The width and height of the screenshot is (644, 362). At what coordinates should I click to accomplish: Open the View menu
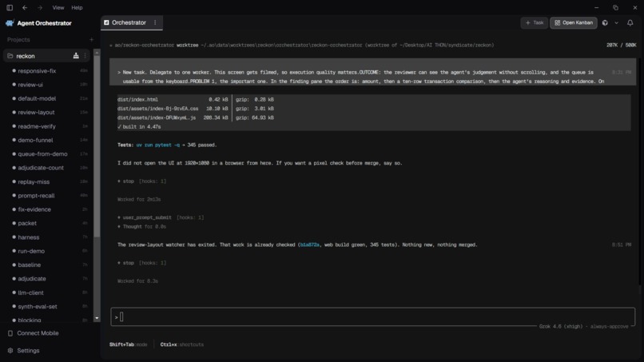pyautogui.click(x=58, y=7)
